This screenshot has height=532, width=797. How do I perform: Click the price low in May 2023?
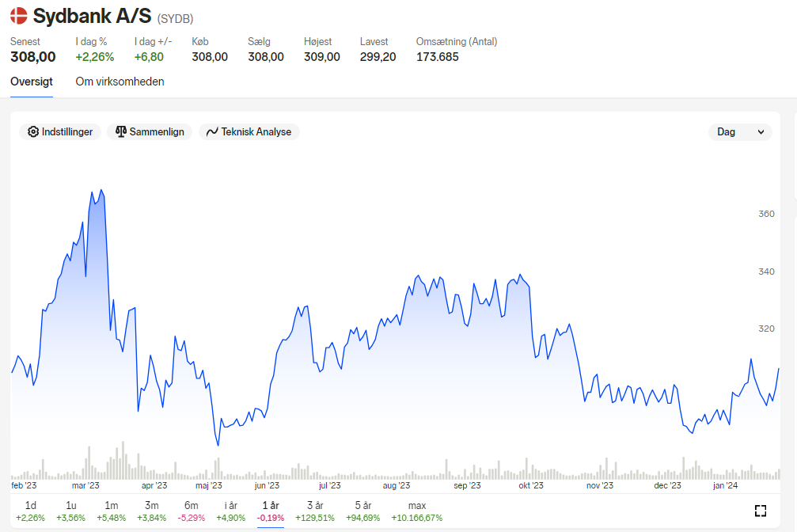[x=218, y=445]
